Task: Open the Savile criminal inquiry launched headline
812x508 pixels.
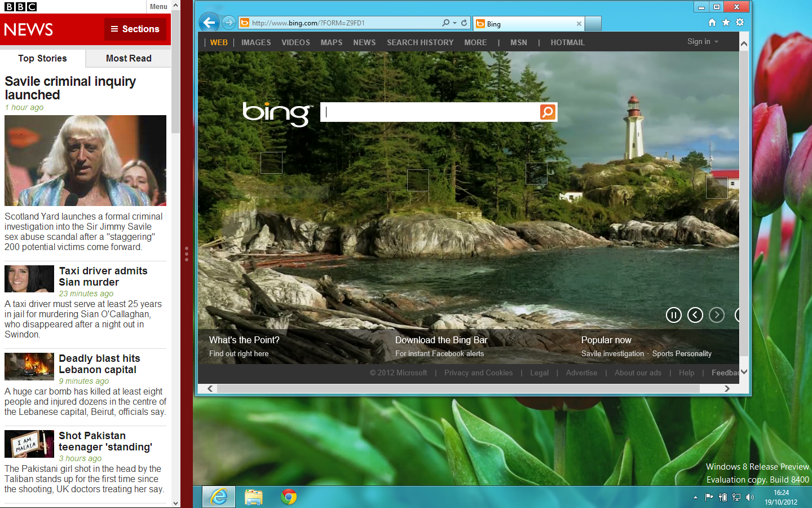Action: (x=70, y=88)
